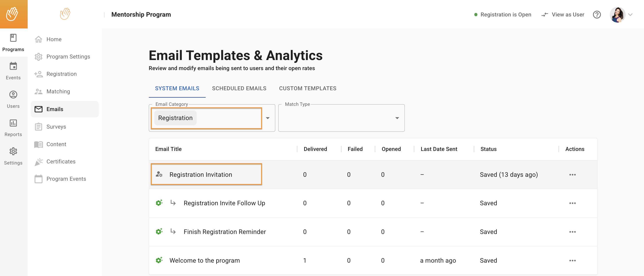
Task: Open the Settings gear in left rail
Action: 13,152
